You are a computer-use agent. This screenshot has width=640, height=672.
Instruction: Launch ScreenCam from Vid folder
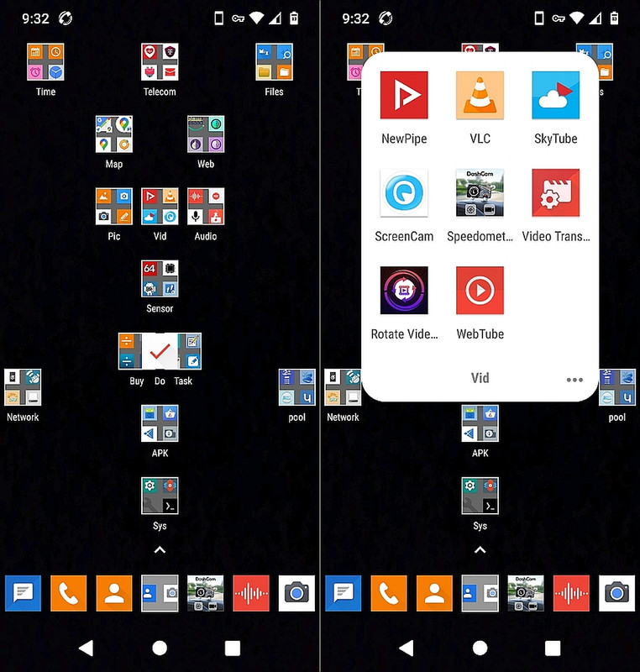tap(404, 193)
